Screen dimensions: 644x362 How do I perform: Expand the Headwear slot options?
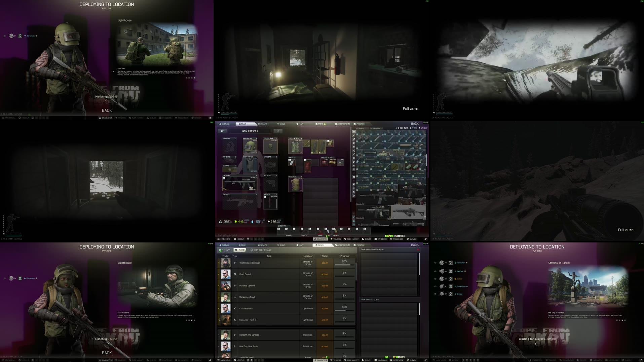[256, 138]
